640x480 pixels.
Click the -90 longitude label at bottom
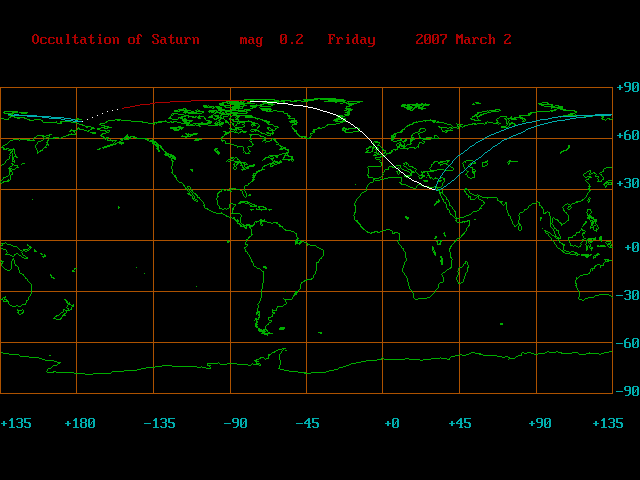pos(235,424)
